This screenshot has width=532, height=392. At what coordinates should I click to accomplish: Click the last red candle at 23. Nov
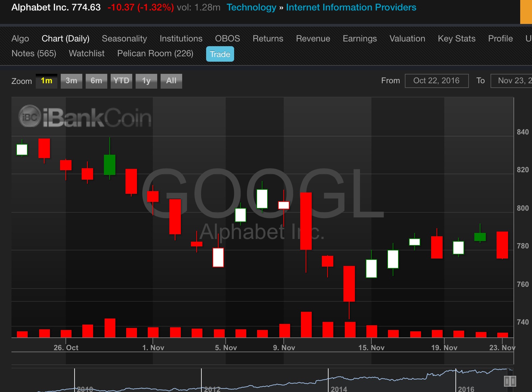pos(502,245)
